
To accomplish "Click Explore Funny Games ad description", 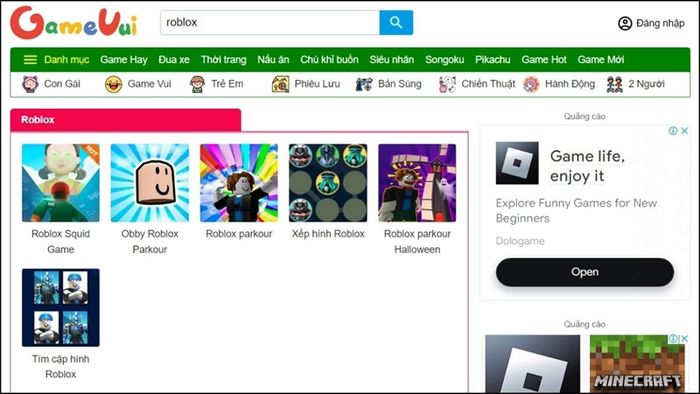I will [x=576, y=211].
